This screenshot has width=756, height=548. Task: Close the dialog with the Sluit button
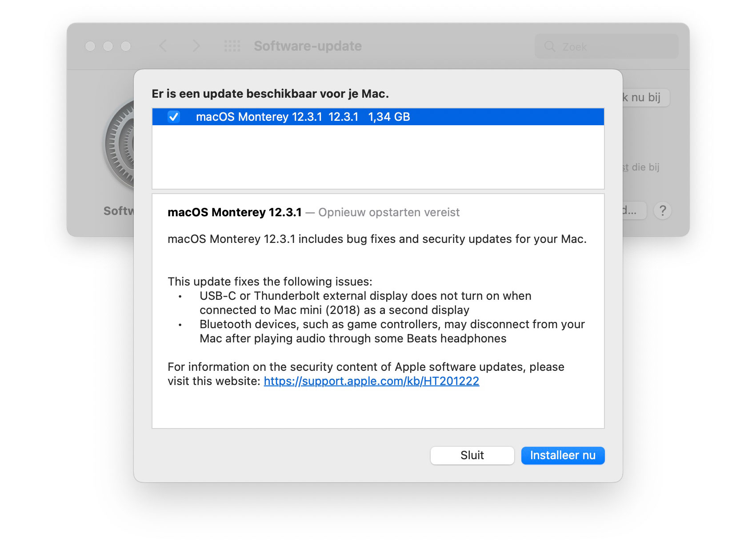pos(472,455)
